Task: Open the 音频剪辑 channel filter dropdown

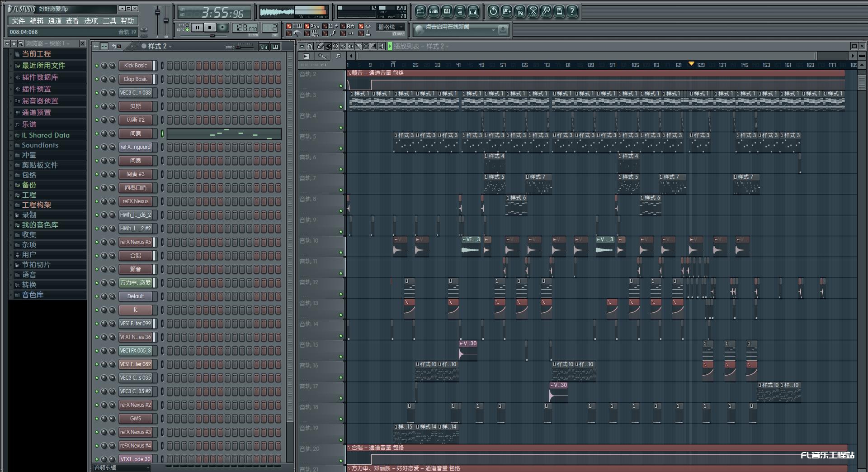Action: (122, 468)
